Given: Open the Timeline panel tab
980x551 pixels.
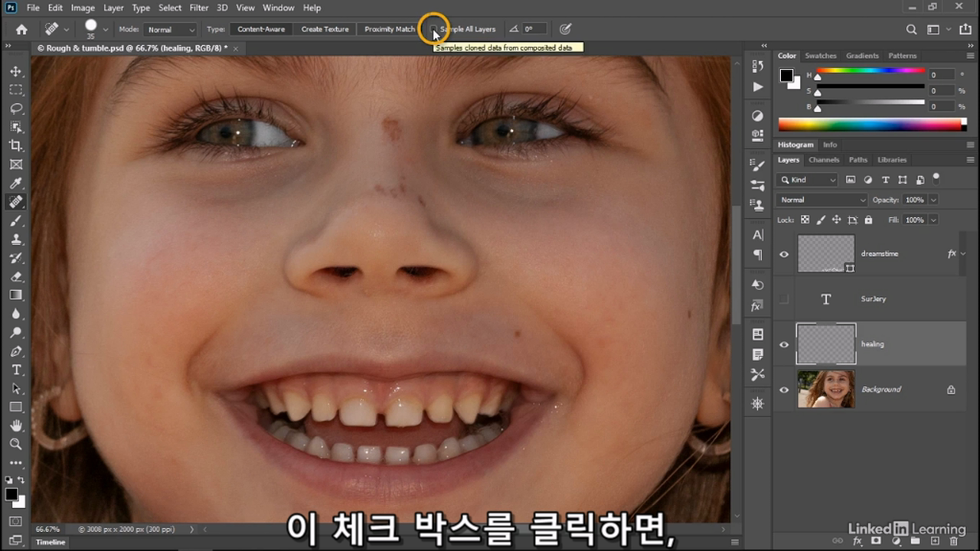Looking at the screenshot, I should tap(51, 542).
